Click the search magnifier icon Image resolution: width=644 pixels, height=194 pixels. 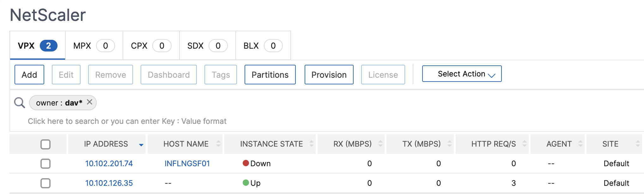[x=20, y=103]
